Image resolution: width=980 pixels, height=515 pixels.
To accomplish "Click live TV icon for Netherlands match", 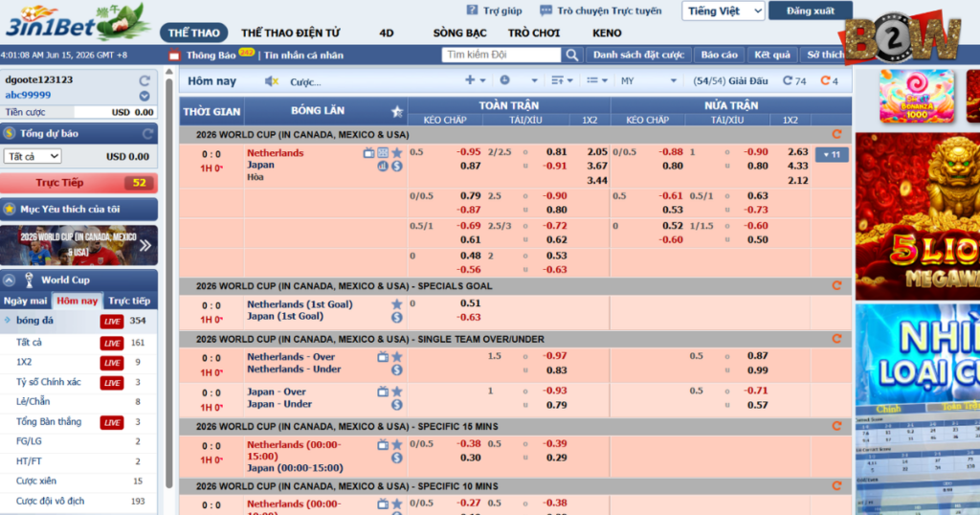I will tap(368, 152).
